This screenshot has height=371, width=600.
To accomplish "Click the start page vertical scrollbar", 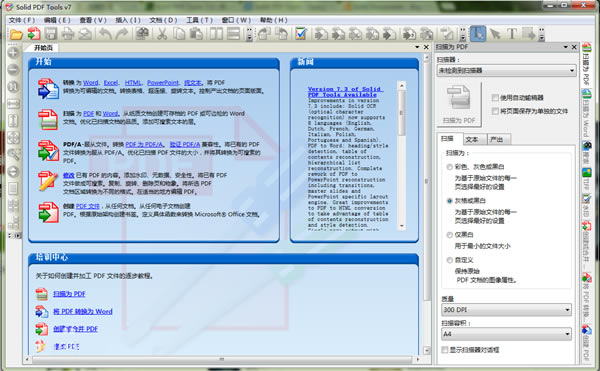I will click(427, 204).
